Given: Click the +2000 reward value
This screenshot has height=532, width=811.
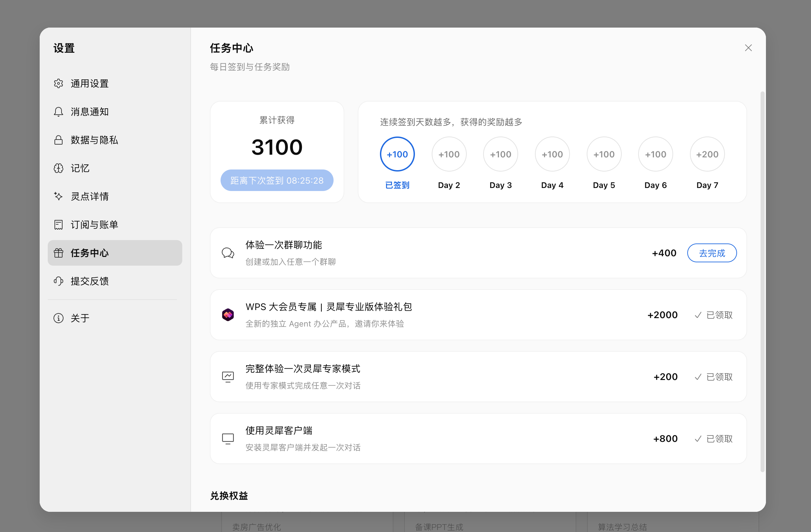Looking at the screenshot, I should click(x=662, y=315).
